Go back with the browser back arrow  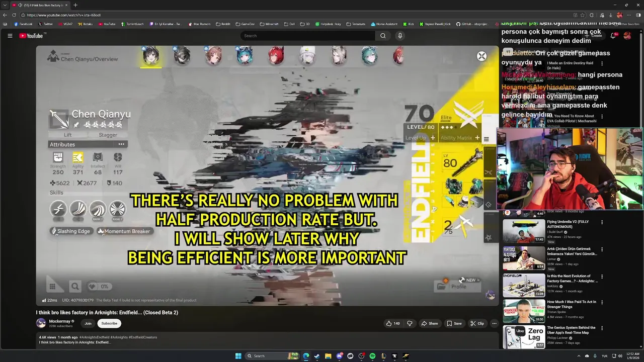click(x=5, y=15)
